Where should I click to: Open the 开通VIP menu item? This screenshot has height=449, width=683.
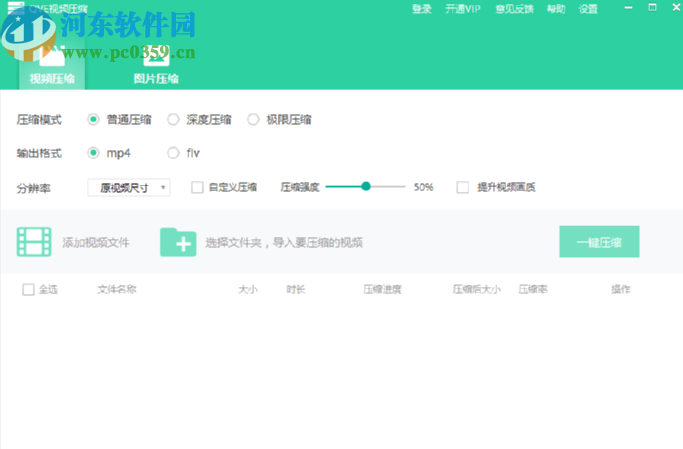click(x=463, y=9)
